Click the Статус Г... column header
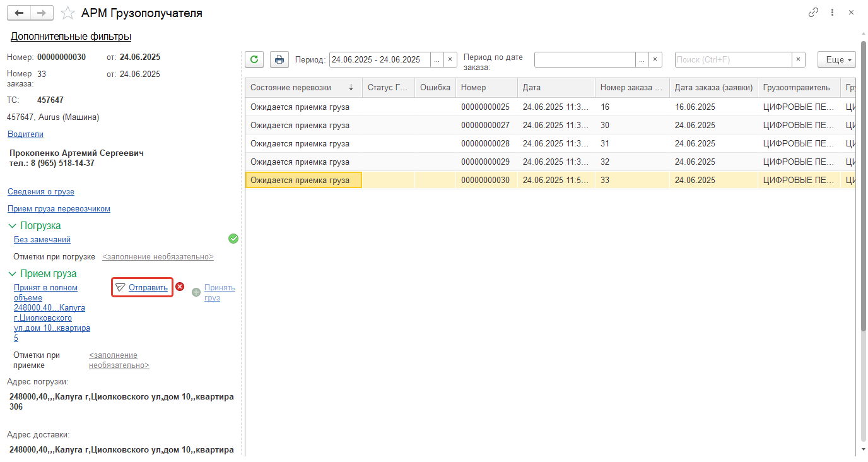Image resolution: width=868 pixels, height=462 pixels. (389, 87)
